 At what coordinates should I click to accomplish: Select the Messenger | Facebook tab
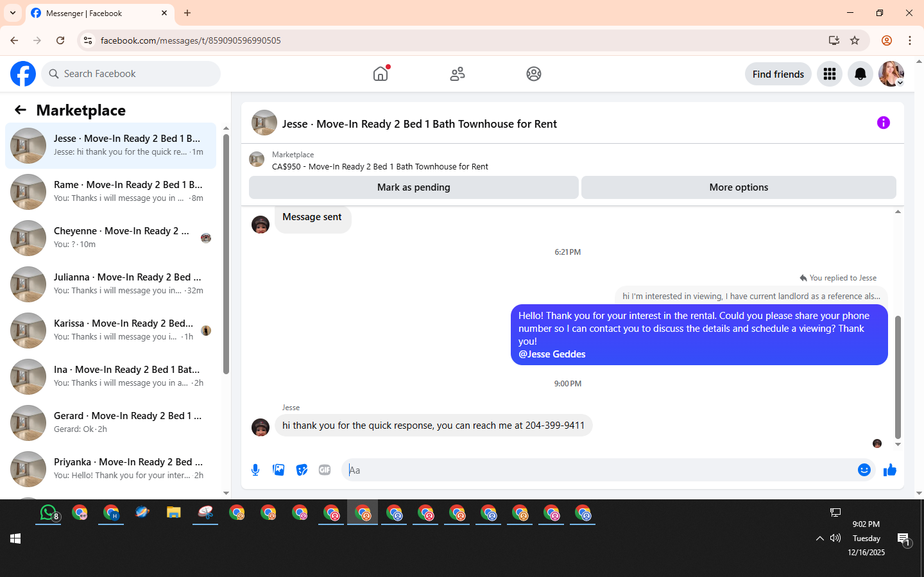click(99, 13)
